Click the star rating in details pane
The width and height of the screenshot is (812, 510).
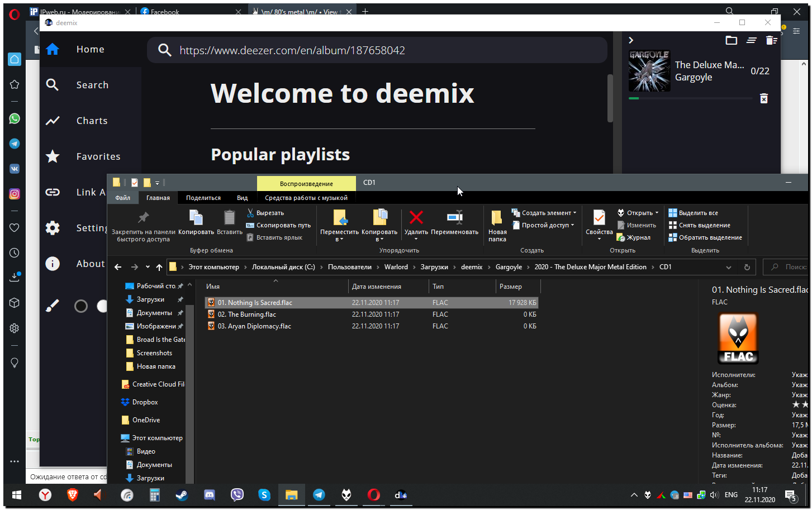[800, 404]
